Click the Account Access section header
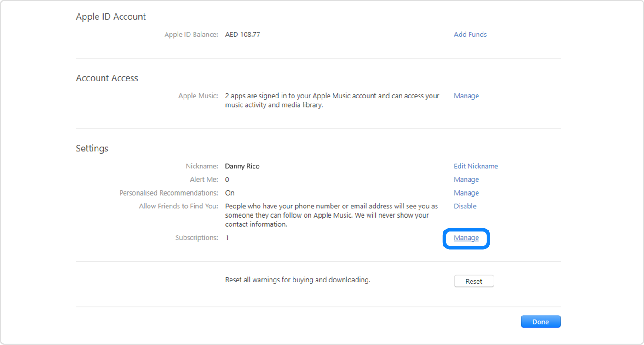 pos(107,78)
